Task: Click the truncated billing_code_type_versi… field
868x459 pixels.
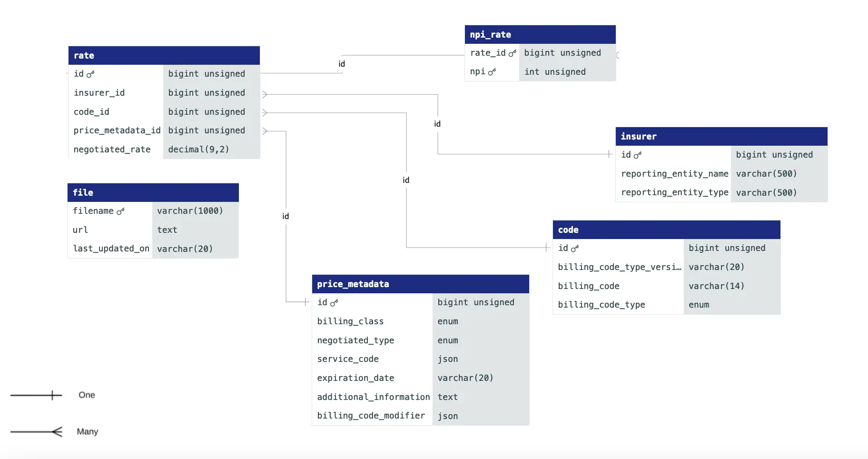Action: tap(619, 267)
